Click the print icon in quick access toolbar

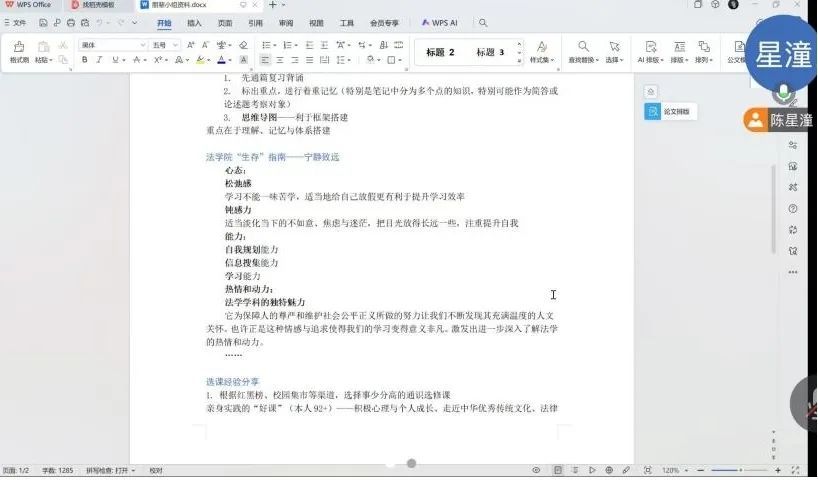click(x=71, y=22)
